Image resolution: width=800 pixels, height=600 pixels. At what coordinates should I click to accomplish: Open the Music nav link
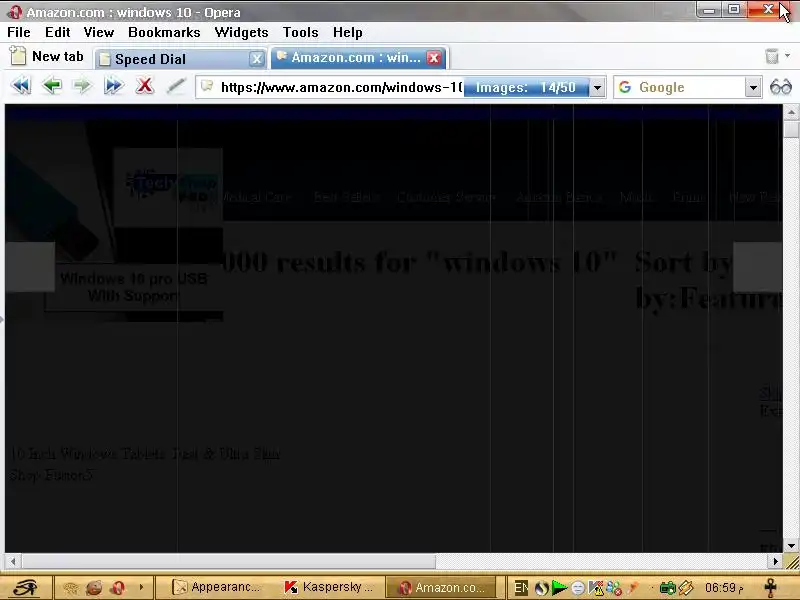click(637, 197)
